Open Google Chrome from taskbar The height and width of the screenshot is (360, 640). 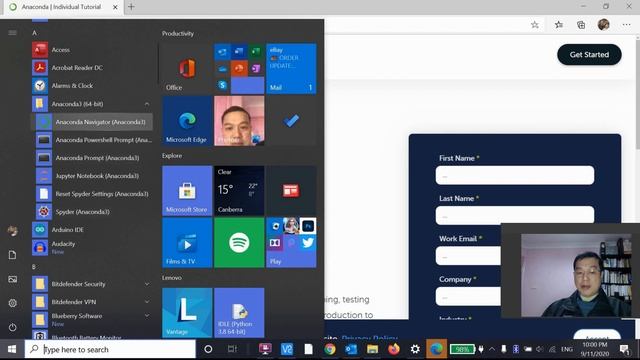[330, 349]
